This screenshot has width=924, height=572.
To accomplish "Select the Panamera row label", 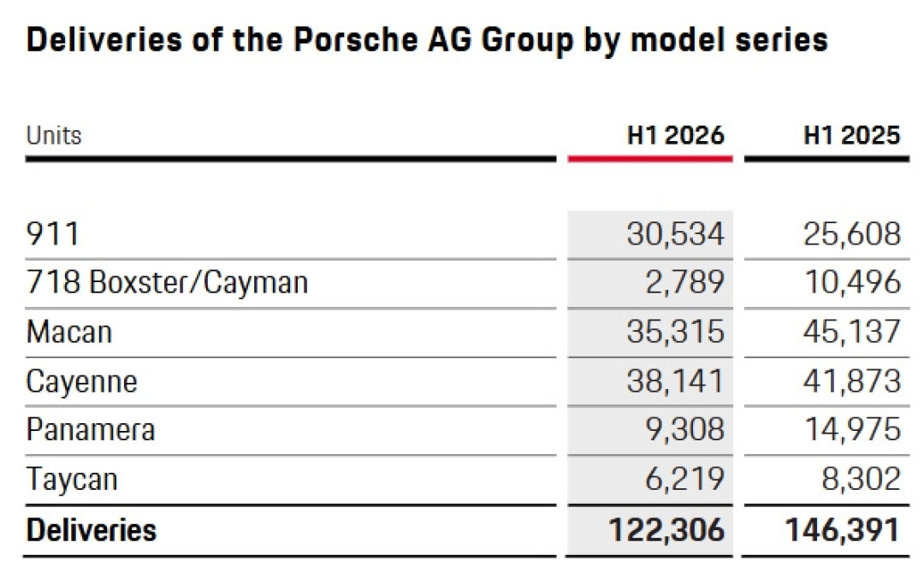I will 91,429.
